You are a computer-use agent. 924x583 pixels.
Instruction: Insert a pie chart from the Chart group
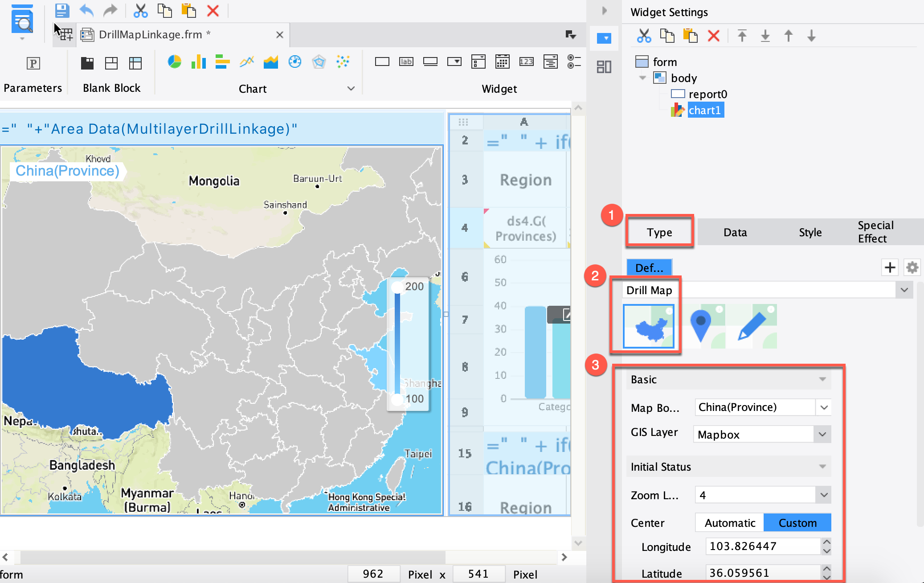point(174,62)
